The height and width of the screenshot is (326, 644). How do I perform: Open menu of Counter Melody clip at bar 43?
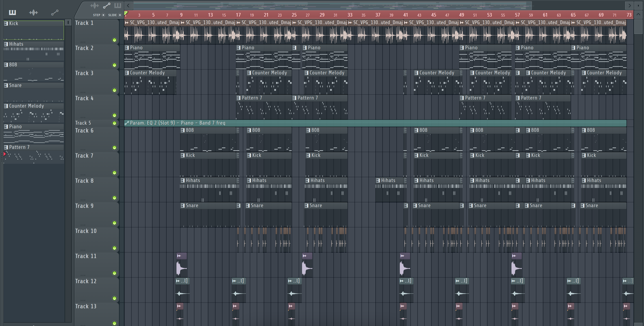pos(416,73)
